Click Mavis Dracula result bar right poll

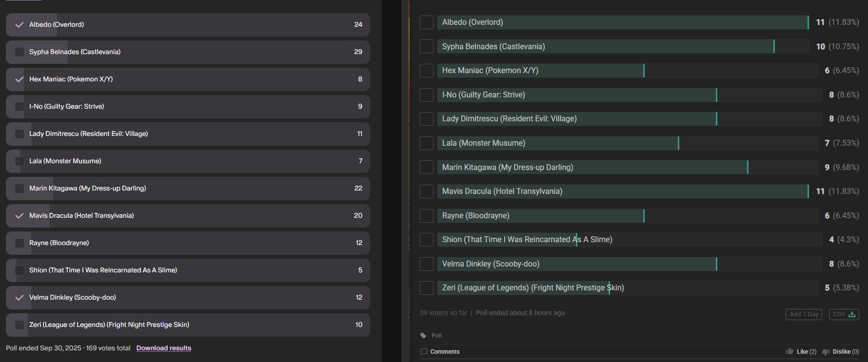click(x=623, y=191)
